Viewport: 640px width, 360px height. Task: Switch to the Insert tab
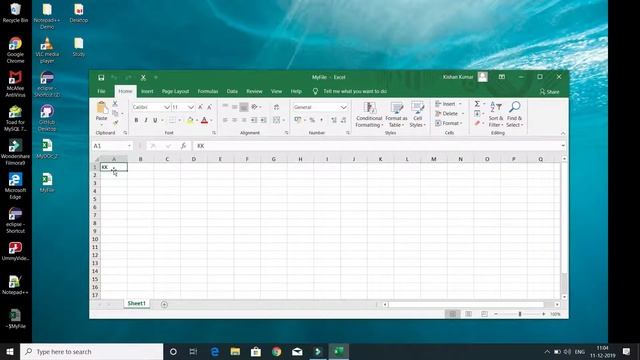tap(147, 91)
